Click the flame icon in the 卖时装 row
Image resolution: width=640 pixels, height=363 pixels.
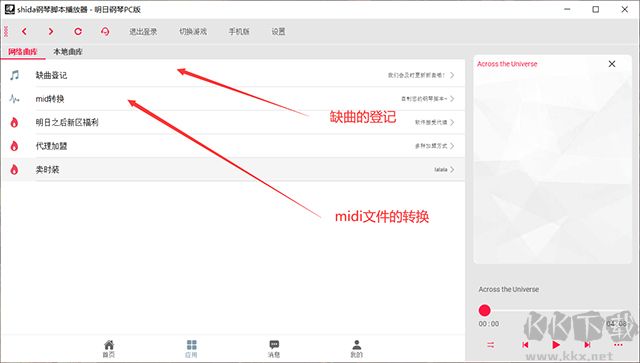pyautogui.click(x=14, y=169)
